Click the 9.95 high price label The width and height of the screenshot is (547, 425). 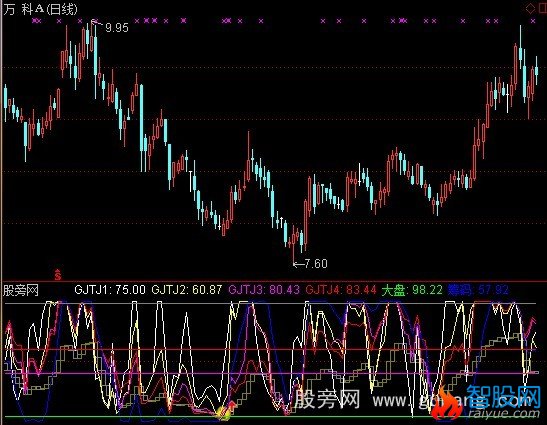click(117, 28)
